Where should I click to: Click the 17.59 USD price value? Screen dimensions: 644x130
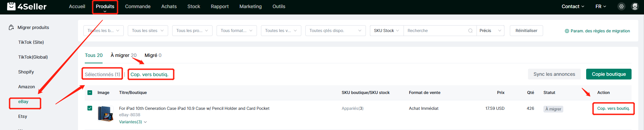(495, 108)
